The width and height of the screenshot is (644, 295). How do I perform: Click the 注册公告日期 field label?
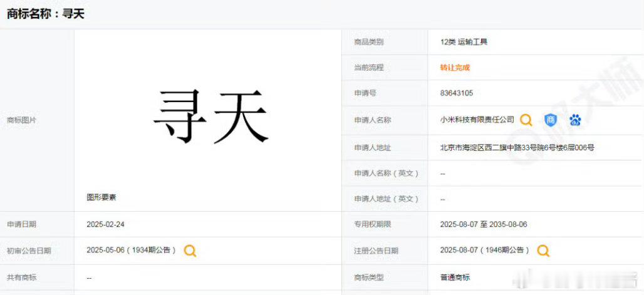(x=377, y=251)
